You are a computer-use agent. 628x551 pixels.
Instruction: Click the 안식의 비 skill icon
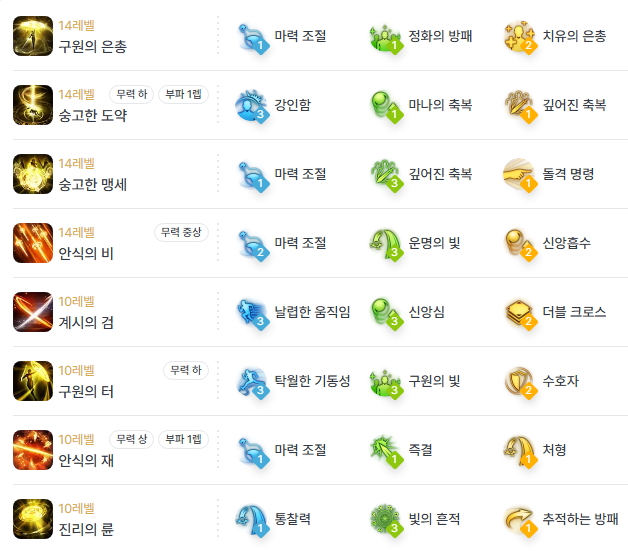point(33,243)
